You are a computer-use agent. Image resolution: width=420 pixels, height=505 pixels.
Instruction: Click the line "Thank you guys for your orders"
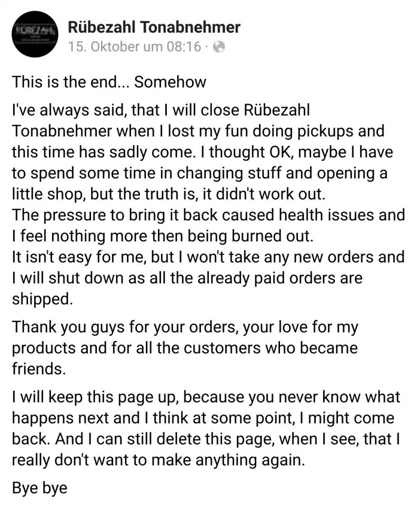[184, 327]
